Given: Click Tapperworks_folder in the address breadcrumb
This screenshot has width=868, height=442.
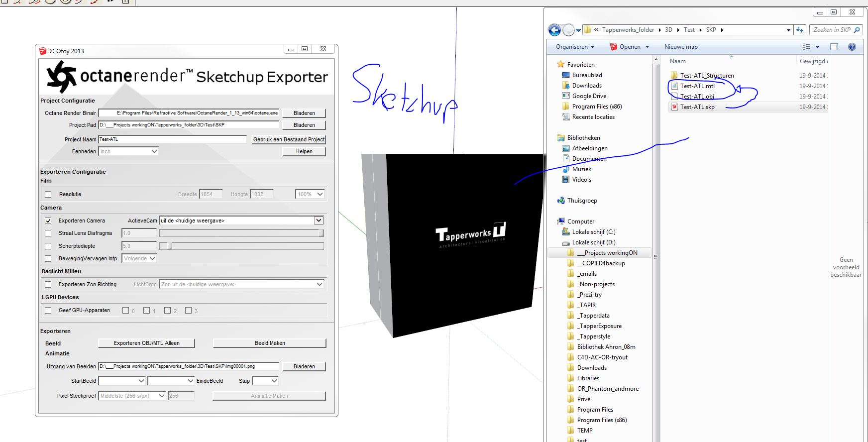Looking at the screenshot, I should (x=628, y=30).
